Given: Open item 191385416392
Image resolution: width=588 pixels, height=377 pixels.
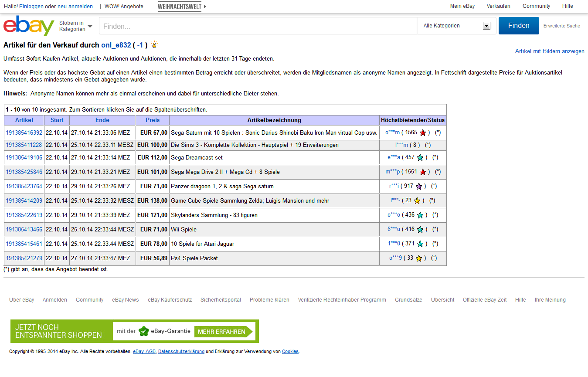Looking at the screenshot, I should (x=24, y=133).
